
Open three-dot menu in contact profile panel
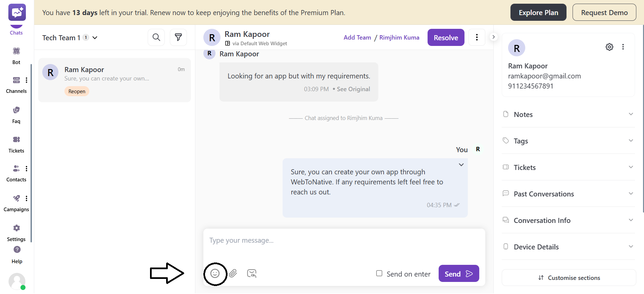pos(623,47)
